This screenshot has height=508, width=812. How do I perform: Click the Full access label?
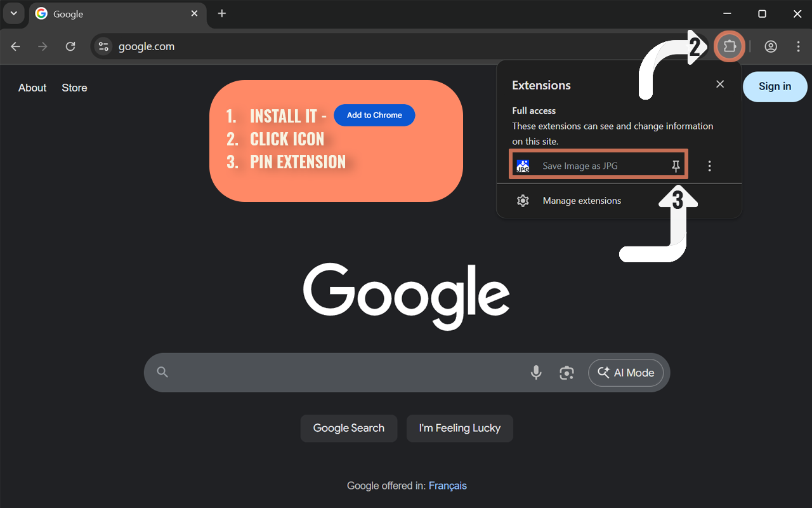(x=534, y=110)
